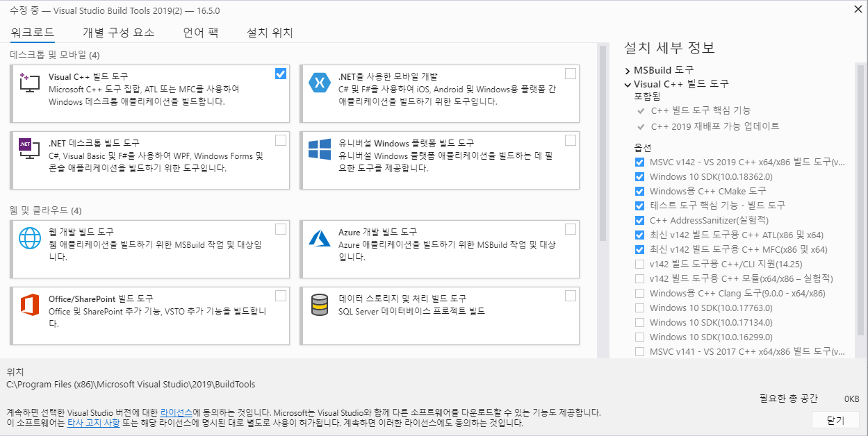Open the 언어 팩 tab
Viewport: 868px width, 436px height.
(x=201, y=33)
